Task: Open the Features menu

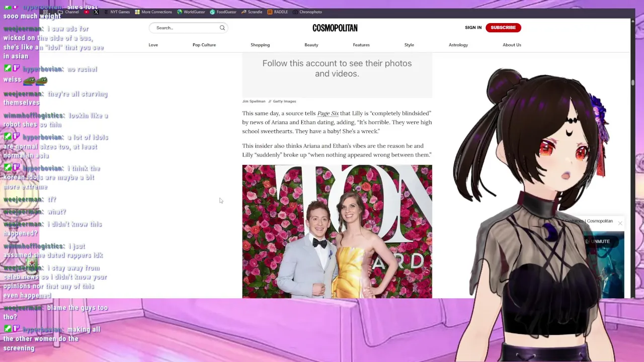Action: (x=361, y=45)
